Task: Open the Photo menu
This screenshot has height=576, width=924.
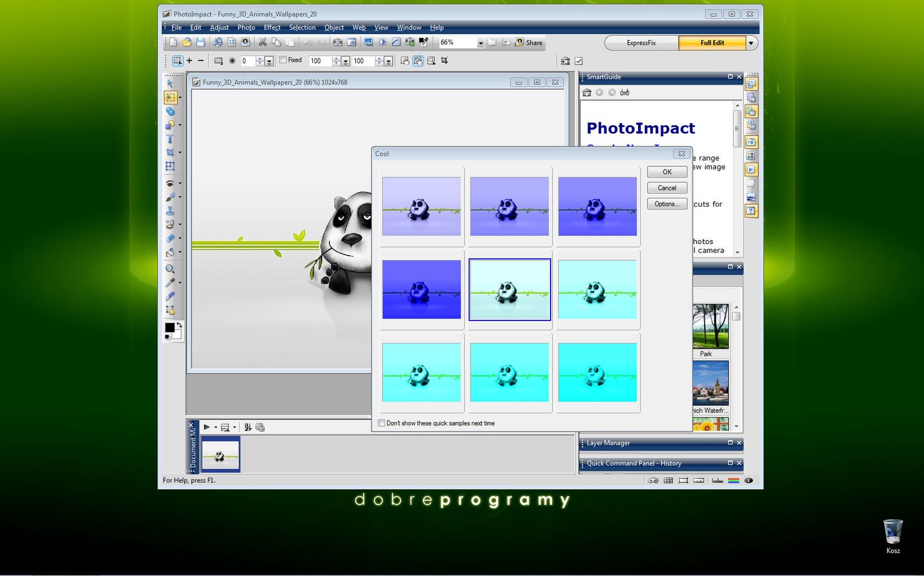Action: [x=246, y=27]
